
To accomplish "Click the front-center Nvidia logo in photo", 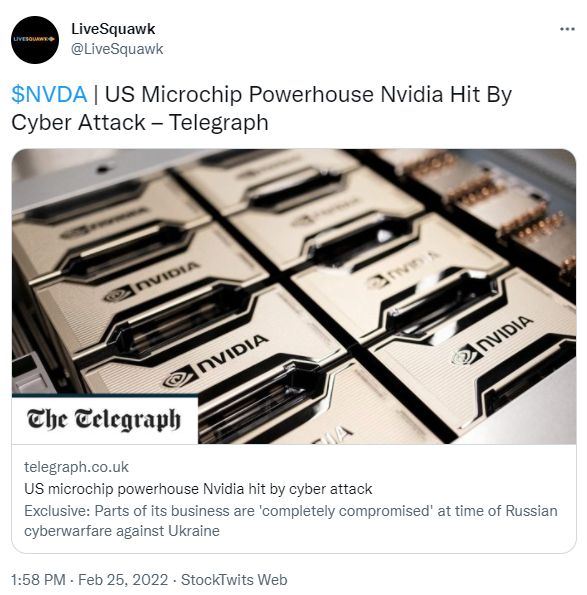I will pos(216,360).
